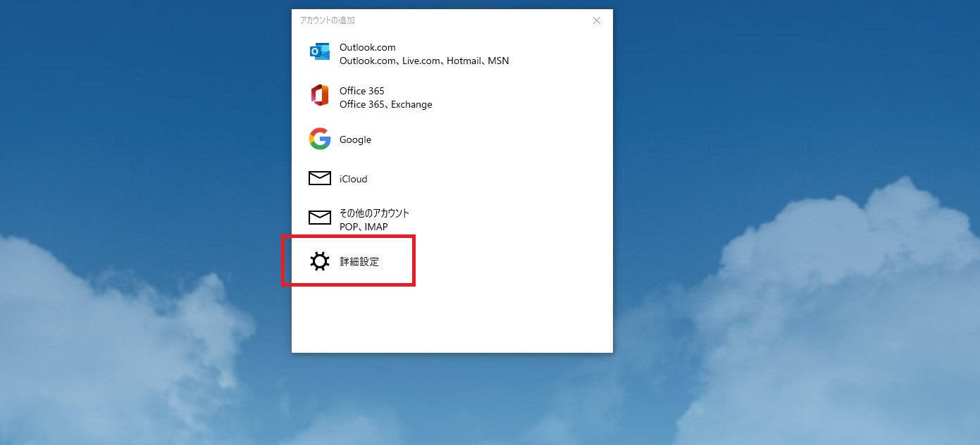
Task: Click the envelope icon beside その他のアカウント
Action: click(320, 218)
